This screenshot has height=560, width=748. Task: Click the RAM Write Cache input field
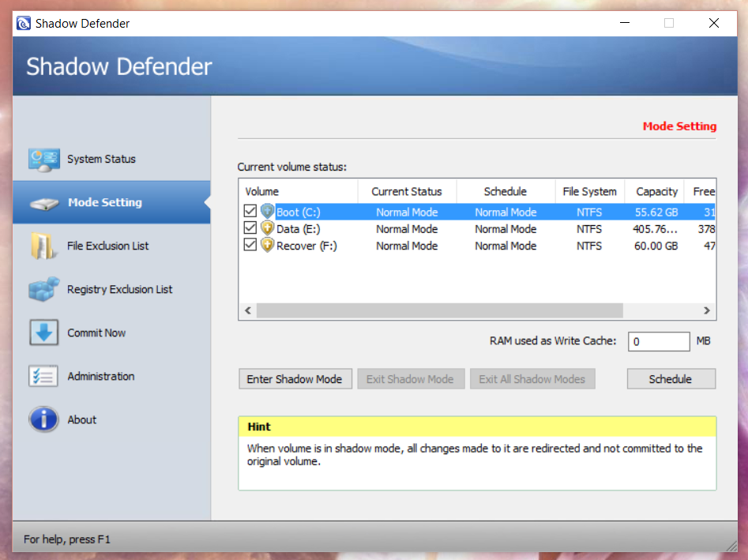tap(658, 341)
